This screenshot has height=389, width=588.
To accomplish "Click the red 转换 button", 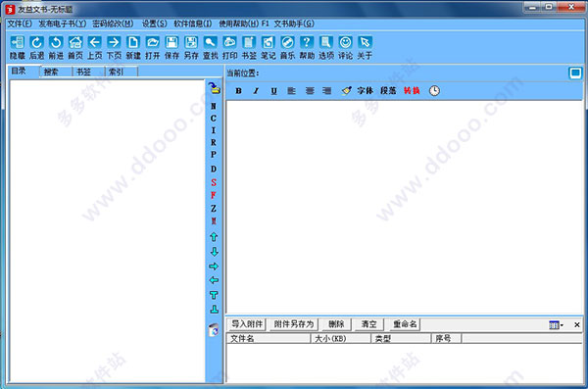I will [x=412, y=91].
